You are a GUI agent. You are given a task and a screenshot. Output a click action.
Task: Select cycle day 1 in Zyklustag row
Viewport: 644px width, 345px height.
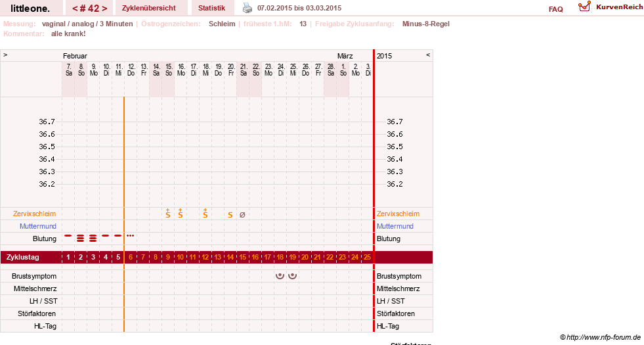click(68, 258)
